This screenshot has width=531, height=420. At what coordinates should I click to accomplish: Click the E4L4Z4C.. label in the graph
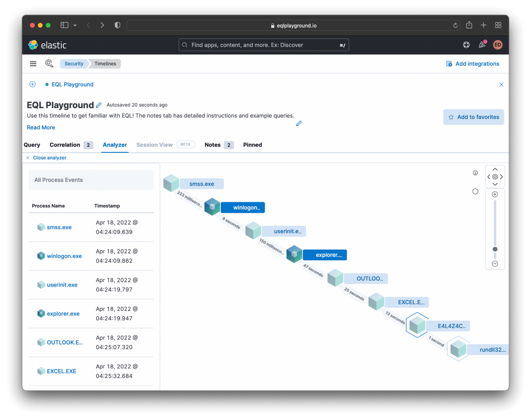448,326
